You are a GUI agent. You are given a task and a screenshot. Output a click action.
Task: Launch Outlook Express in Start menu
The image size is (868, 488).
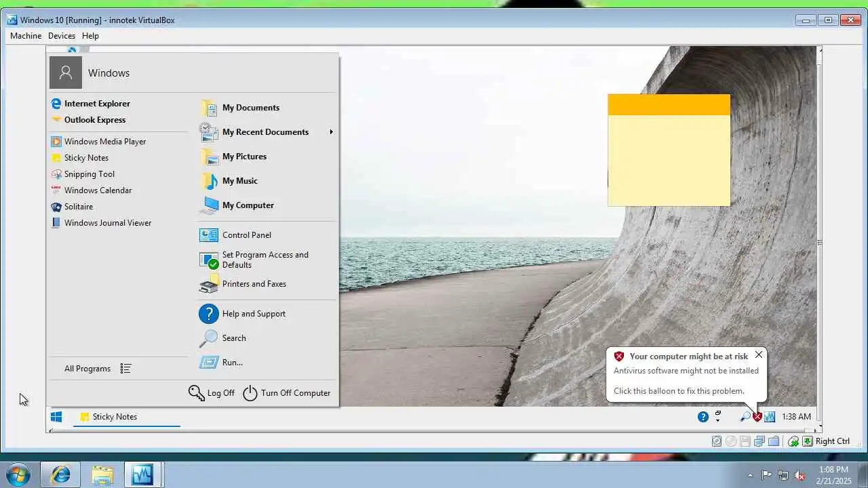click(88, 120)
